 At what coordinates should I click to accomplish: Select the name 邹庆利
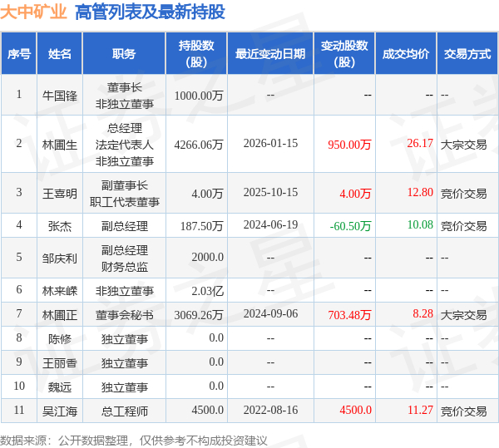click(60, 258)
